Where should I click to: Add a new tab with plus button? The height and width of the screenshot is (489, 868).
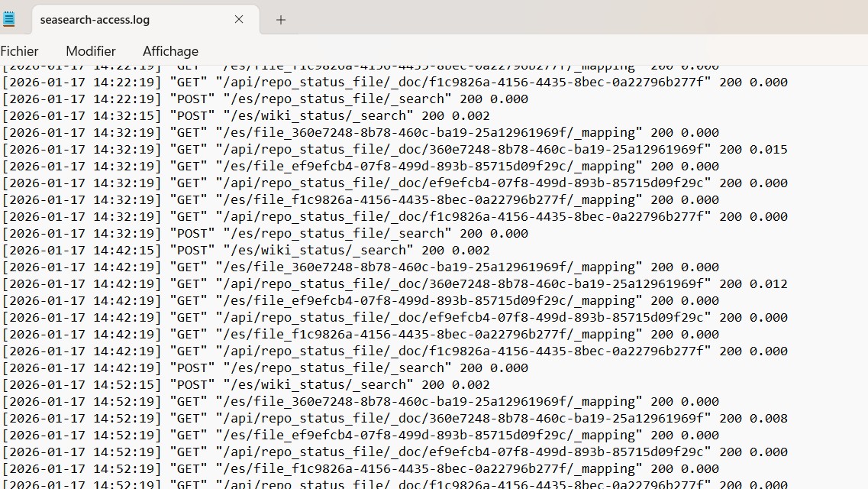pyautogui.click(x=281, y=20)
